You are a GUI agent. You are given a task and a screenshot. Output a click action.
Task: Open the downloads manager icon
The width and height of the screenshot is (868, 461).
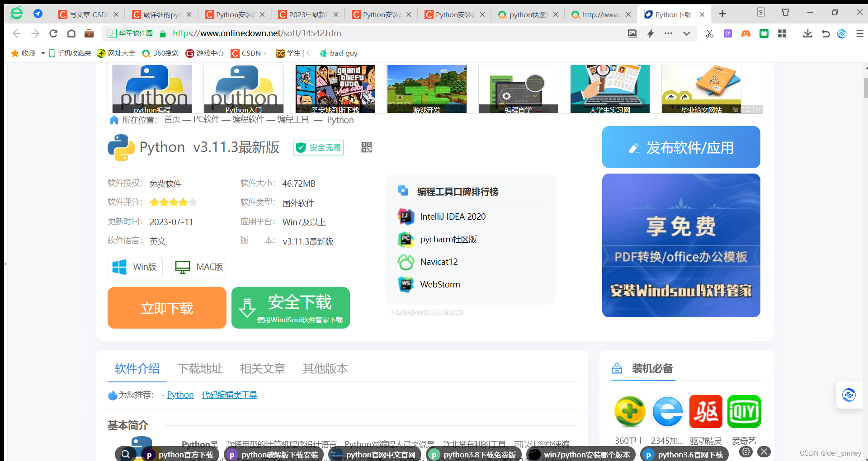click(x=808, y=33)
